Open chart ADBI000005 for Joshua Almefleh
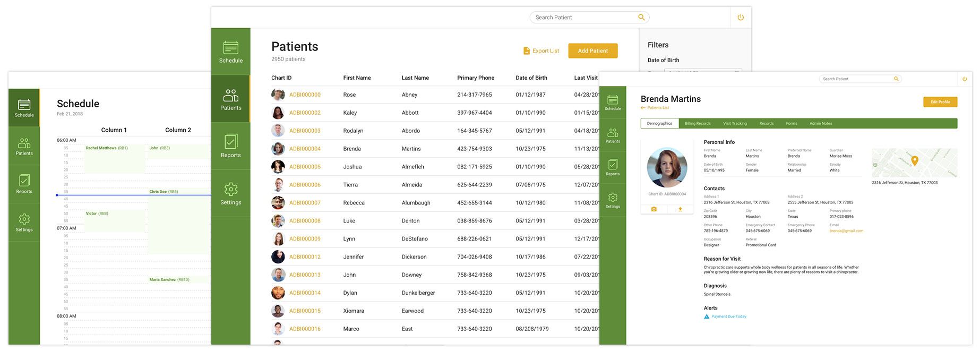The image size is (980, 351). coord(305,167)
